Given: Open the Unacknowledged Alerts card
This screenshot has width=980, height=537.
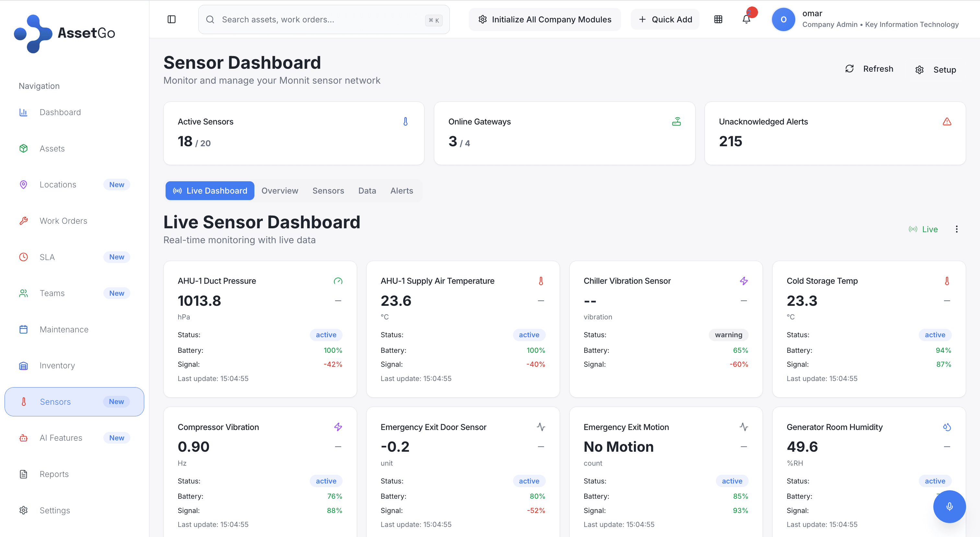Looking at the screenshot, I should coord(835,133).
